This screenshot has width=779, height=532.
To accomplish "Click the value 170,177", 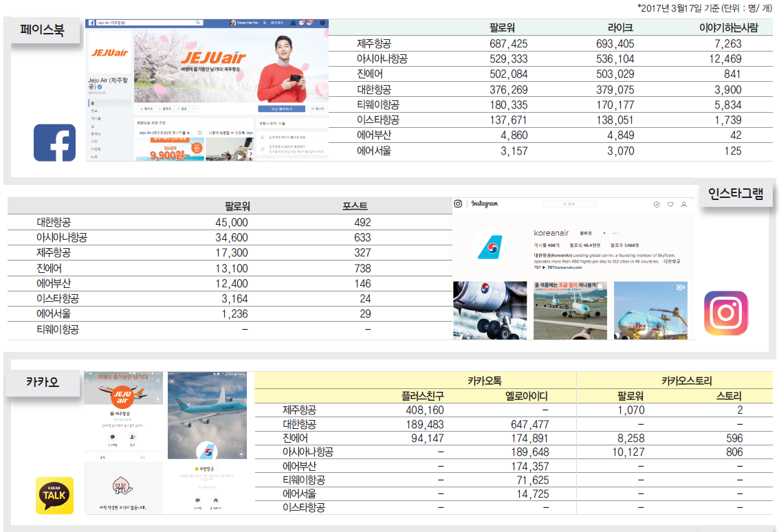I will point(615,104).
